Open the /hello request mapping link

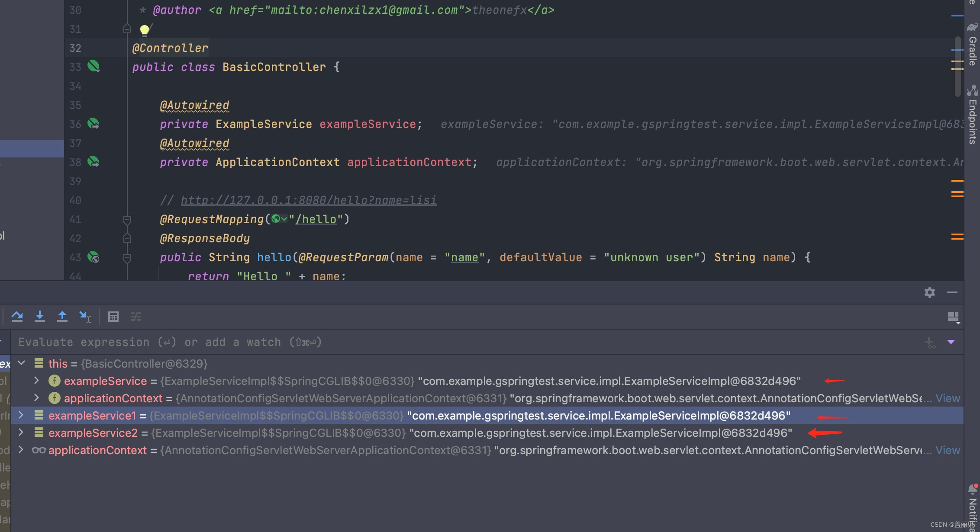point(316,220)
